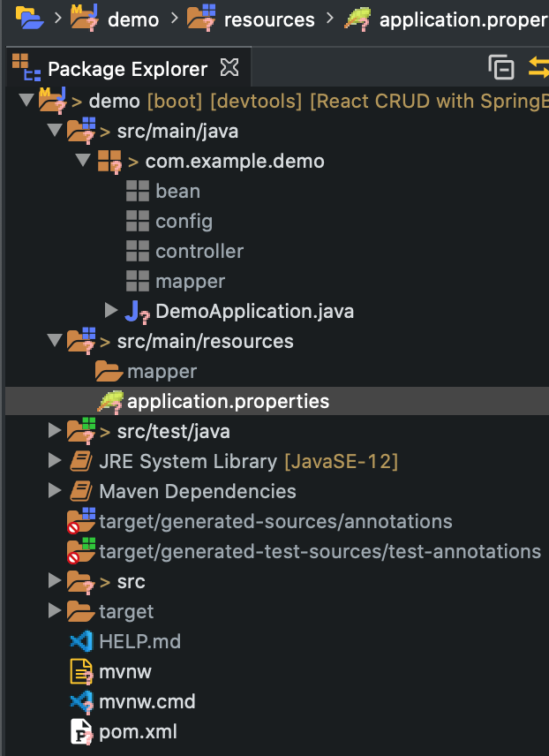Click the Collapse All toolbar icon
The width and height of the screenshot is (549, 756).
(x=501, y=67)
